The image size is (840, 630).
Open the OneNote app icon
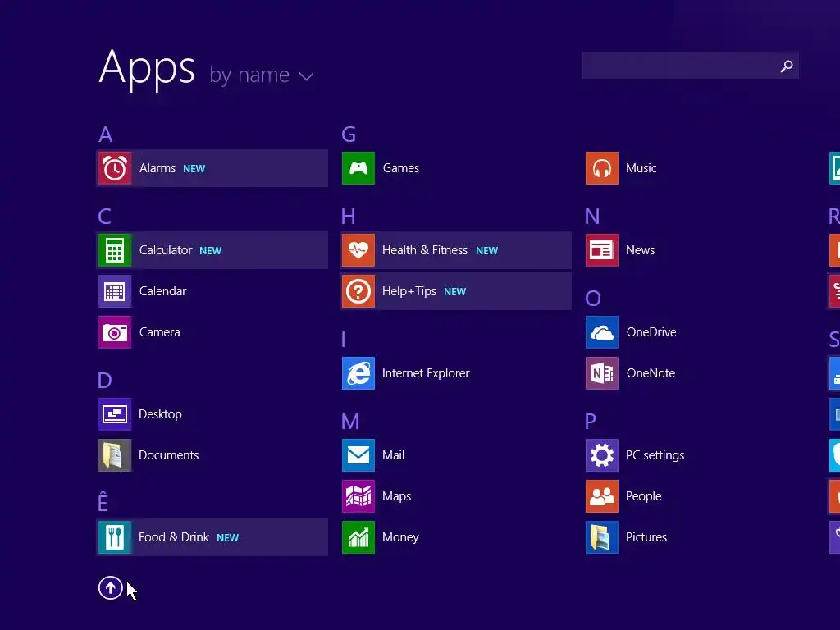pos(602,373)
